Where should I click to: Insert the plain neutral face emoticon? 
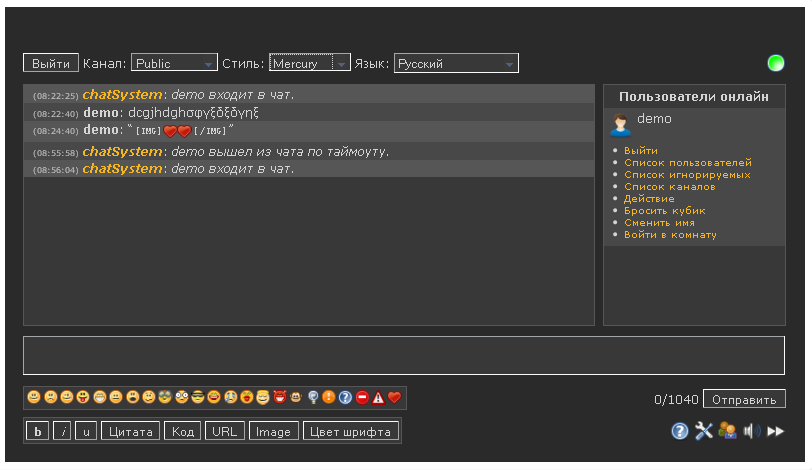pos(116,397)
